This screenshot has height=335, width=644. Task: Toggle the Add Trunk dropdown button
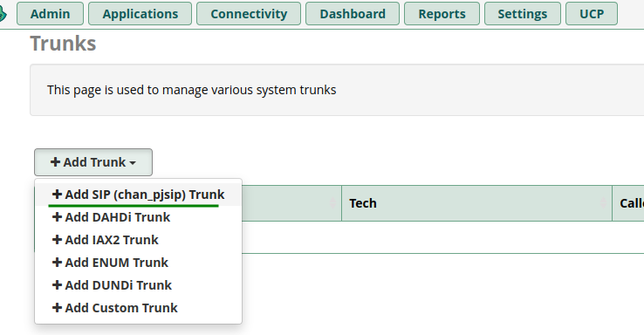tap(93, 162)
